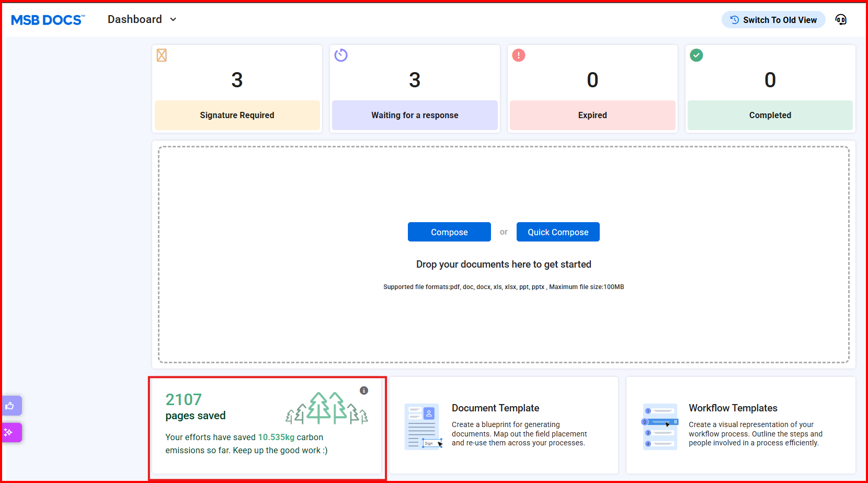Click the info icon on pages saved card

click(364, 390)
